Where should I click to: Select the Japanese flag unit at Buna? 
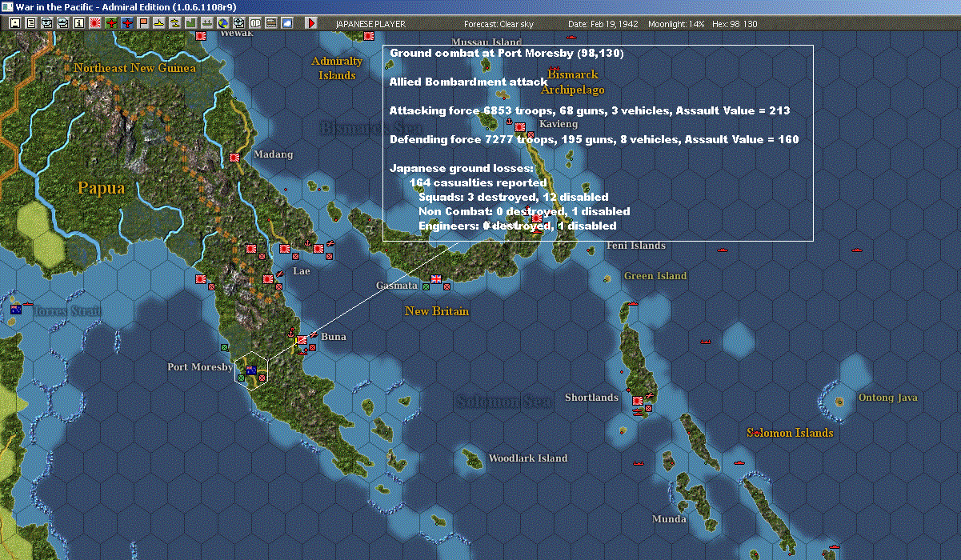302,341
